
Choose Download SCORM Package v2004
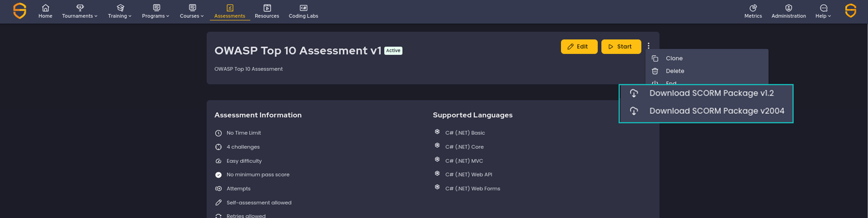pyautogui.click(x=717, y=111)
